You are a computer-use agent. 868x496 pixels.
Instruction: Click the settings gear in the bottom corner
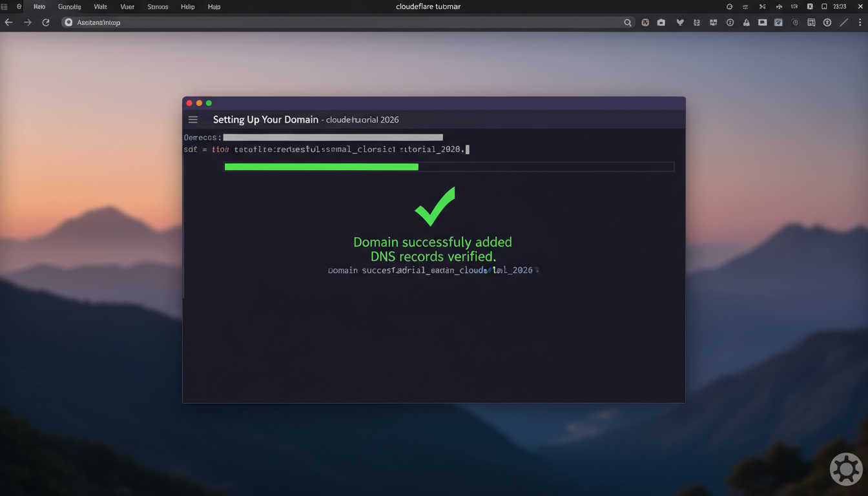(845, 469)
